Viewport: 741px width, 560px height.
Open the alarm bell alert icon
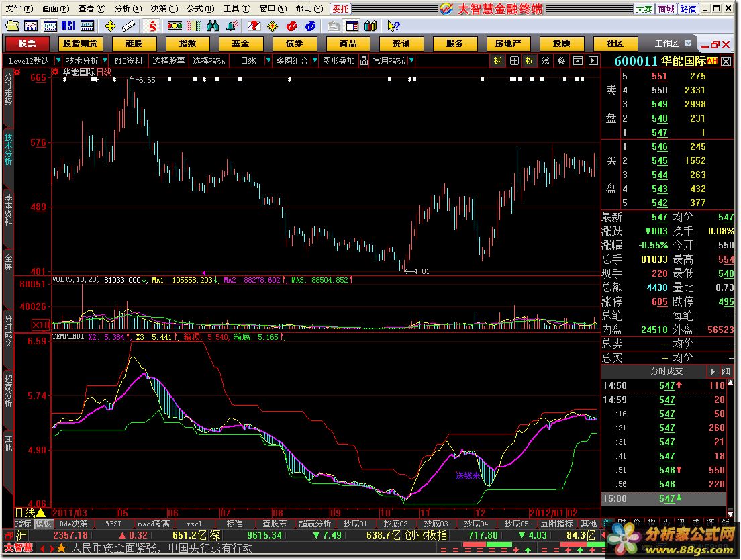point(232,26)
